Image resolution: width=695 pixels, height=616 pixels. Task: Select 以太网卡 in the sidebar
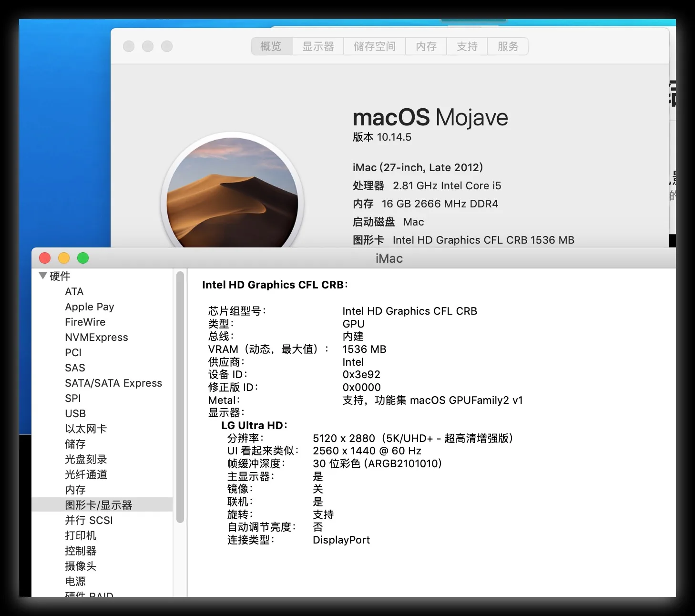coord(86,429)
